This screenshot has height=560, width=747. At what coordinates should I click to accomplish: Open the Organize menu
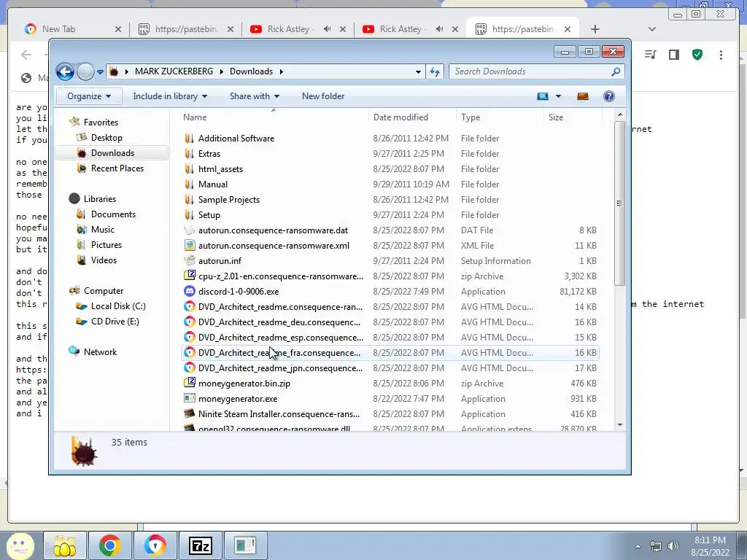pos(89,96)
